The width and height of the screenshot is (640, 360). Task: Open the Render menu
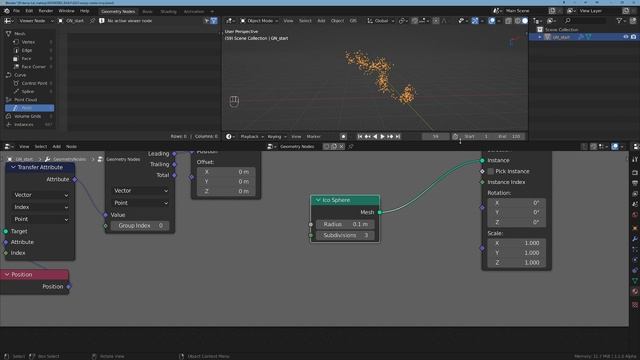(46, 11)
